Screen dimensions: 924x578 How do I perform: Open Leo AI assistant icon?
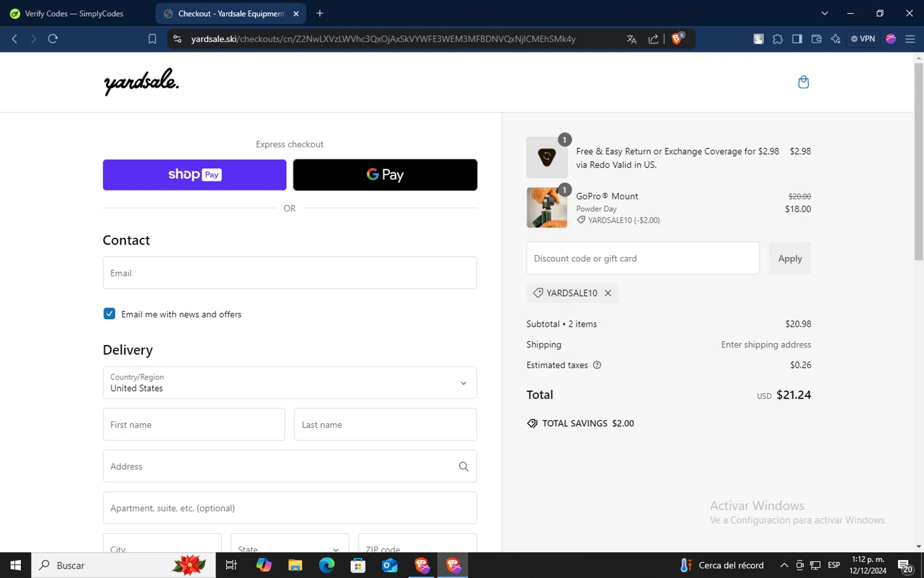coord(835,39)
